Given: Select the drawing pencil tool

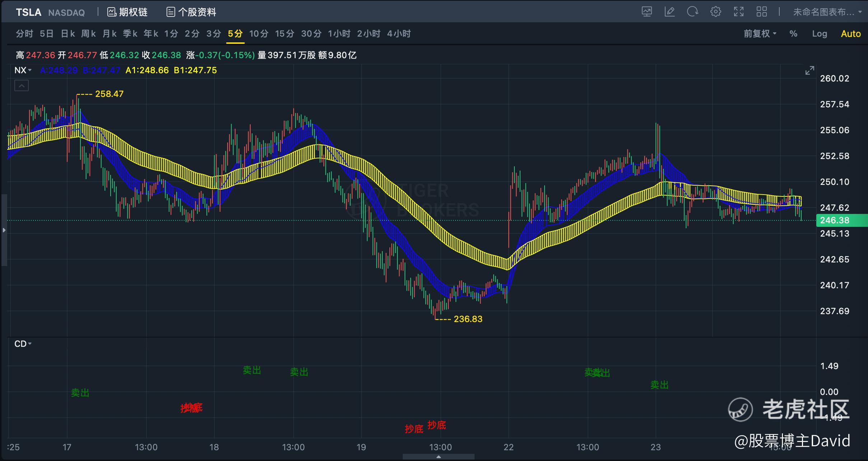Looking at the screenshot, I should [669, 12].
